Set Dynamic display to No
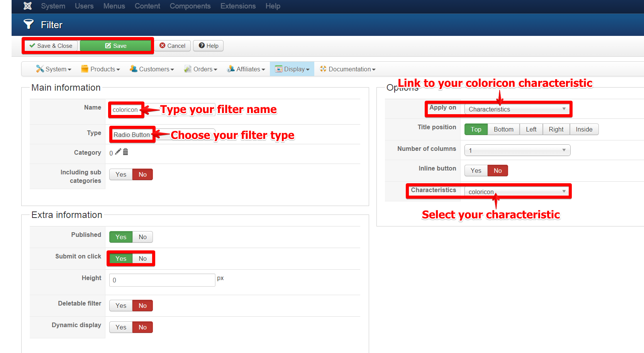Viewport: 644px width, 353px height. [x=142, y=327]
